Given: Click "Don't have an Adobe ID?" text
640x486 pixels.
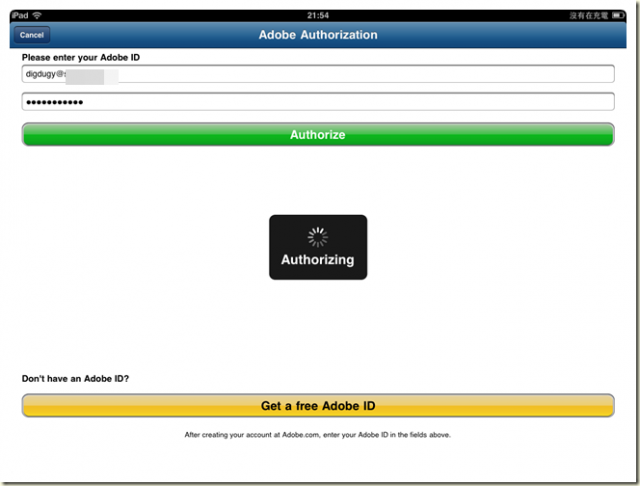Looking at the screenshot, I should click(75, 379).
